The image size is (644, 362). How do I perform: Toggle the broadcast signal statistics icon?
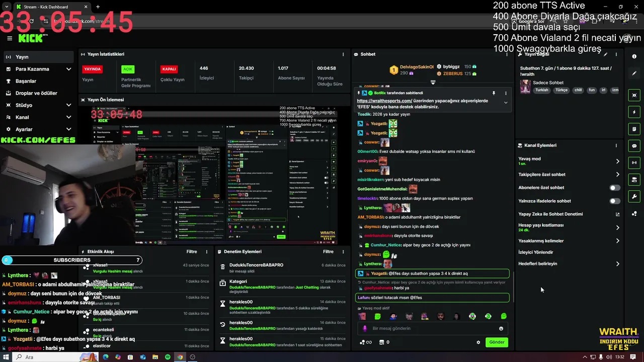click(x=634, y=162)
